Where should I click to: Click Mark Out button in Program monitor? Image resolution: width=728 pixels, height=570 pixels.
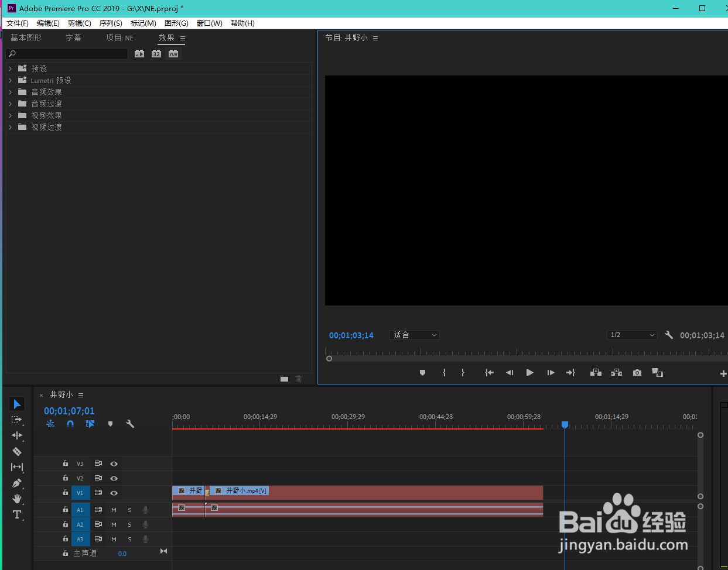point(463,373)
